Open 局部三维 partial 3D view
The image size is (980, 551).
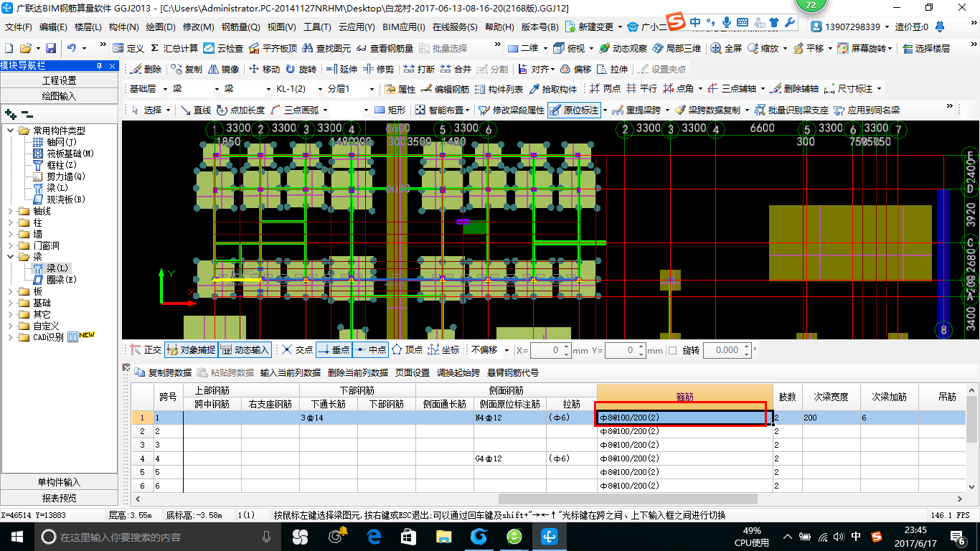click(x=677, y=48)
